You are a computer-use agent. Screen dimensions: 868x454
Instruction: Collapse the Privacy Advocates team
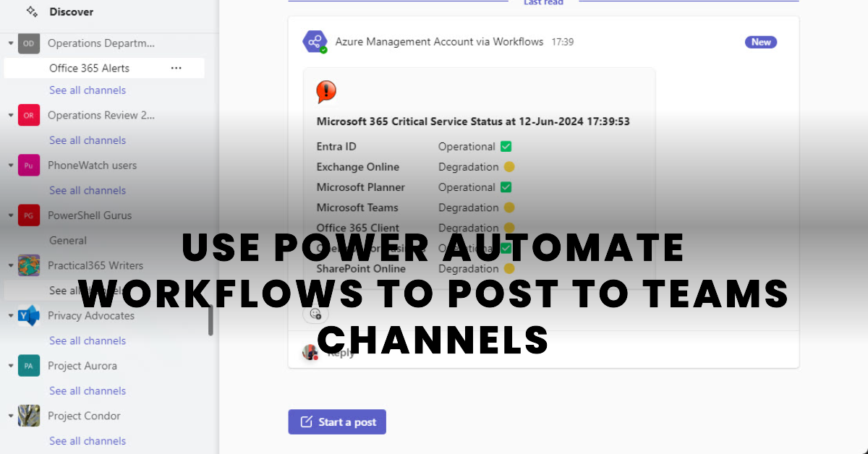click(x=11, y=316)
